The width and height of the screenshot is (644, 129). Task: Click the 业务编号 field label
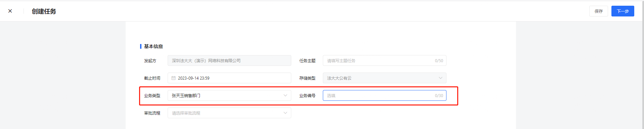pyautogui.click(x=307, y=95)
